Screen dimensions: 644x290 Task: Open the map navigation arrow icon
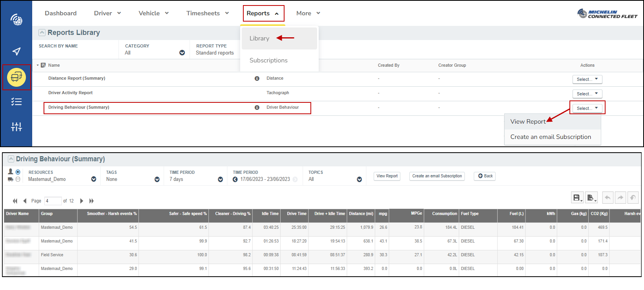pyautogui.click(x=16, y=51)
